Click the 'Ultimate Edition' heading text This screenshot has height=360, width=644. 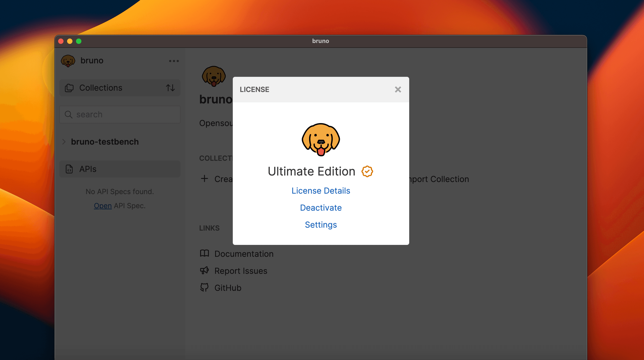click(x=311, y=171)
